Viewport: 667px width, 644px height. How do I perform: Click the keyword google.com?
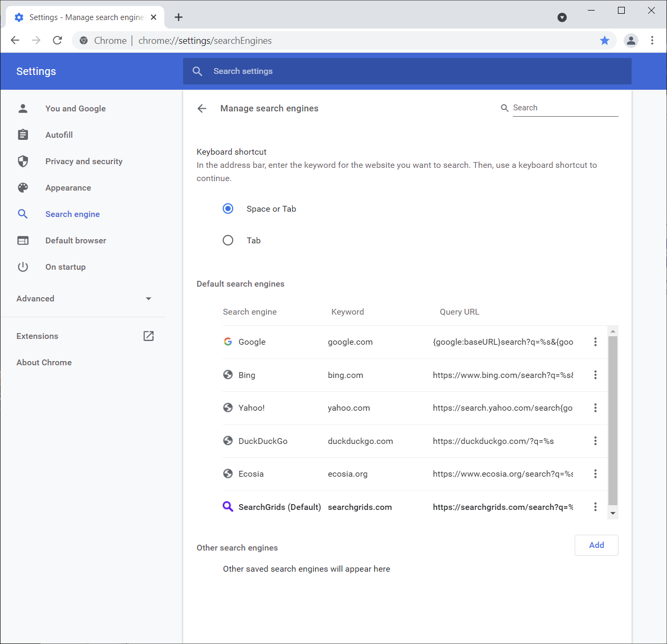[x=350, y=342]
